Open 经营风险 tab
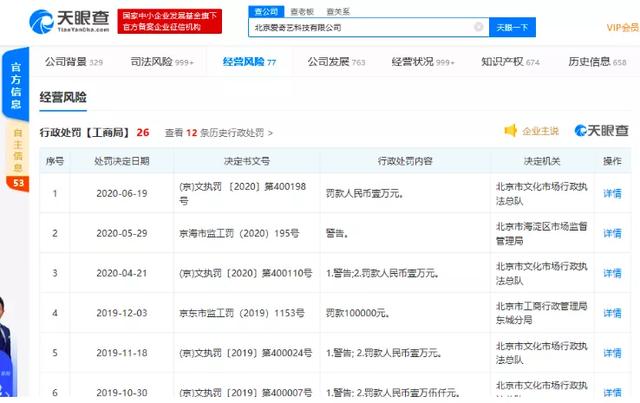Viewport: 640px width, 403px height. 249,62
